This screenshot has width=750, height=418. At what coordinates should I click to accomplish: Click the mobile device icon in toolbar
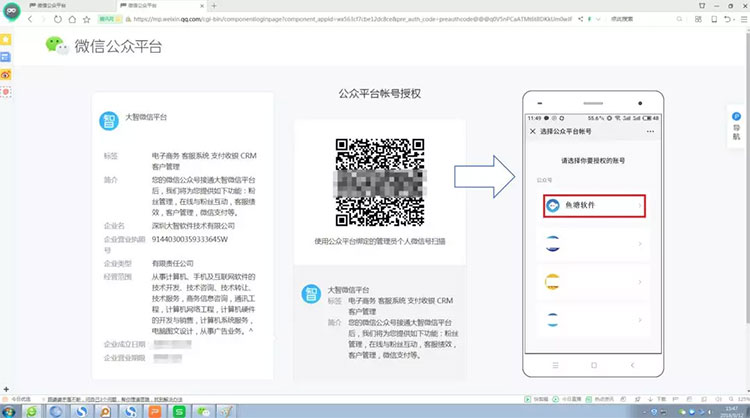pos(714,19)
